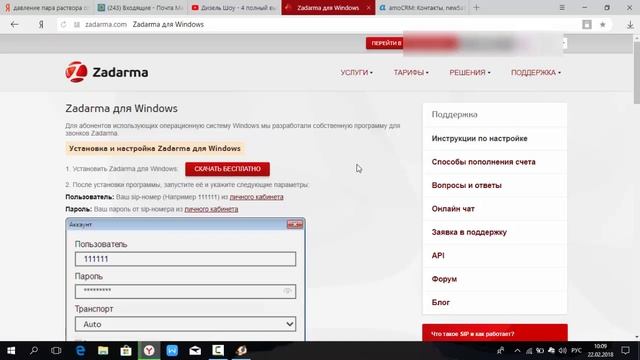Expand the УСЛУГИ menu
The width and height of the screenshot is (640, 360).
pos(356,73)
